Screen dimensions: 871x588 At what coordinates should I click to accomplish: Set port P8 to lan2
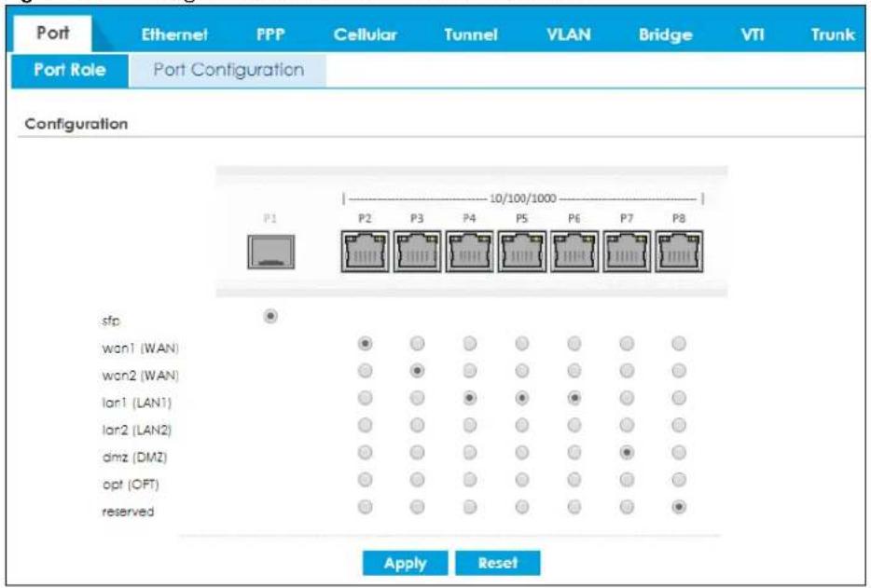point(679,425)
